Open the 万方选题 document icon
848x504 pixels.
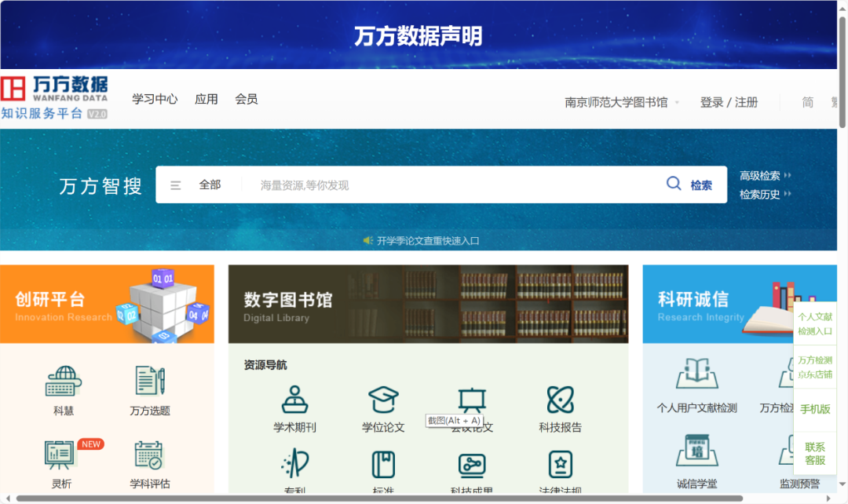tap(150, 381)
